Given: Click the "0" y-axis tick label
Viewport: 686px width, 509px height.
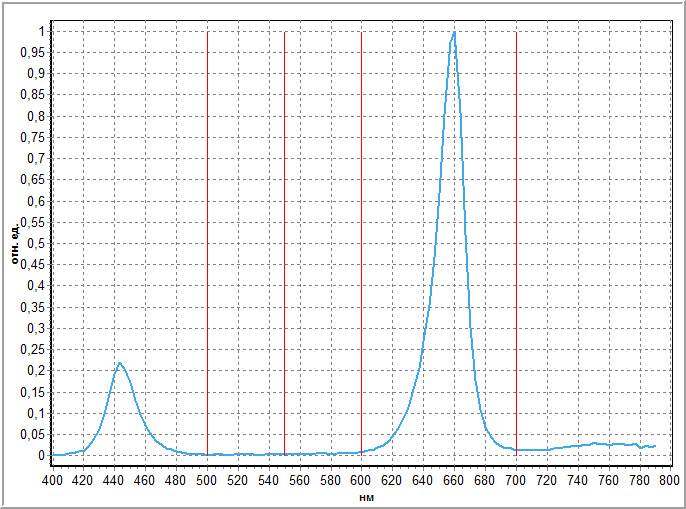Looking at the screenshot, I should 40,456.
